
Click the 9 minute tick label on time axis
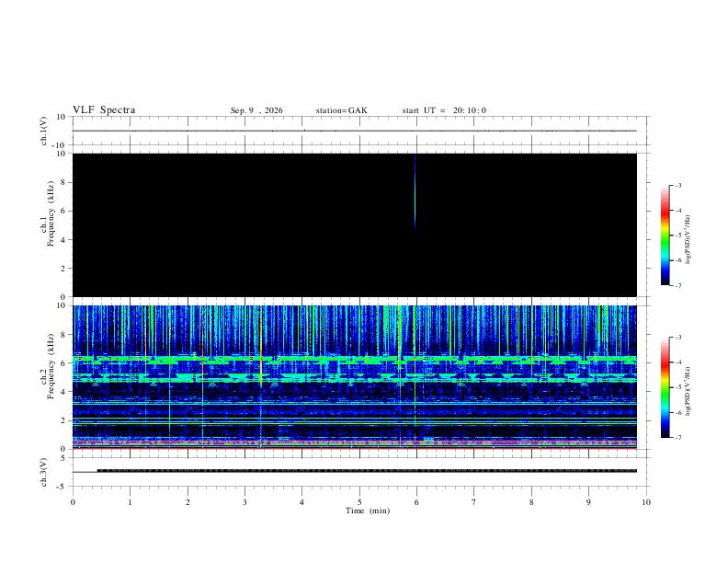[x=588, y=502]
